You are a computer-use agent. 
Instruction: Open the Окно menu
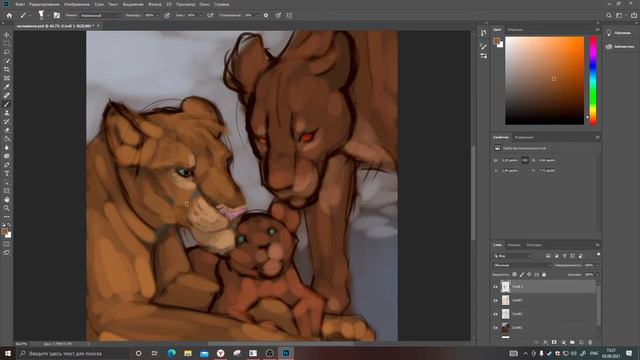(x=204, y=4)
